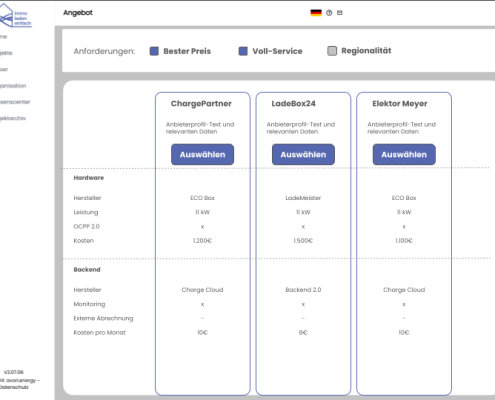Image resolution: width=495 pixels, height=400 pixels.
Task: Click the Kosten row label under Hardware
Action: click(84, 241)
